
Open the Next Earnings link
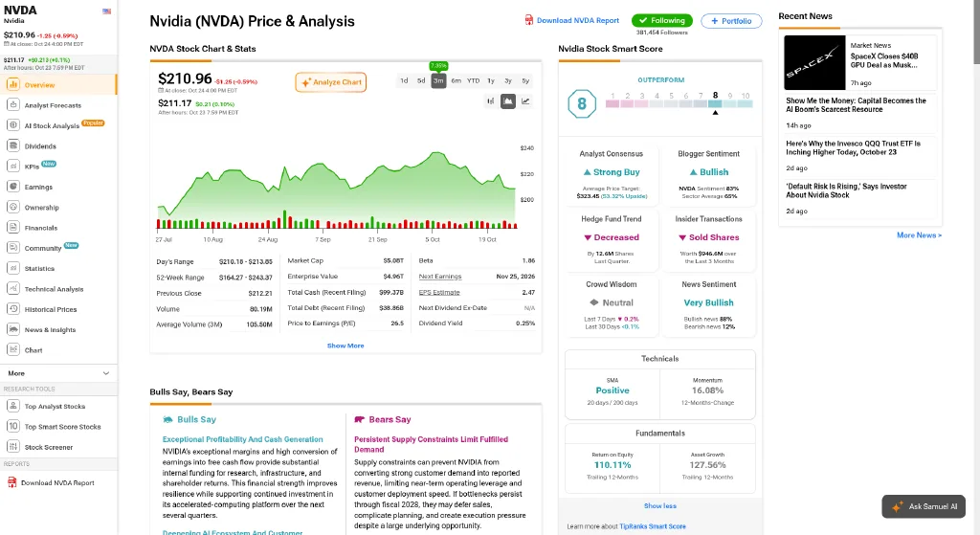coord(440,277)
